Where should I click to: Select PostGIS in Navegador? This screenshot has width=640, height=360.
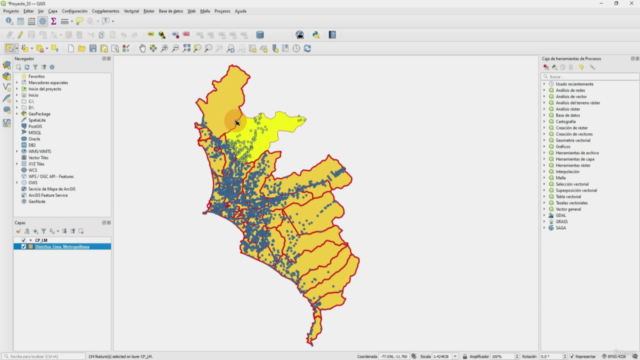pyautogui.click(x=35, y=127)
